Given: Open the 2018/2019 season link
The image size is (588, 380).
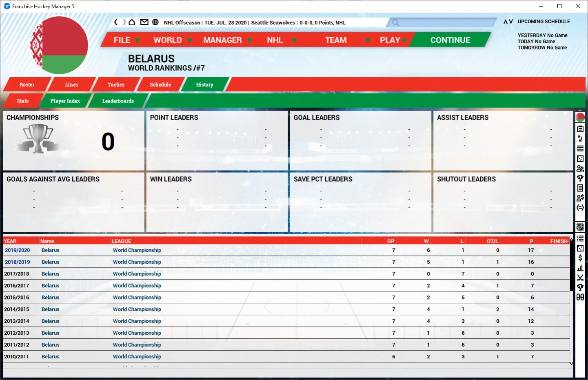Looking at the screenshot, I should click(17, 262).
